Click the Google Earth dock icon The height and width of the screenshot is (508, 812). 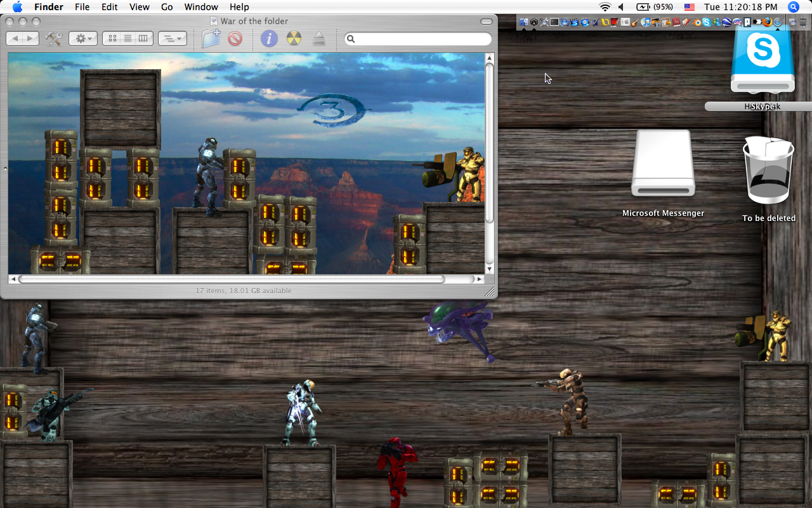(727, 22)
